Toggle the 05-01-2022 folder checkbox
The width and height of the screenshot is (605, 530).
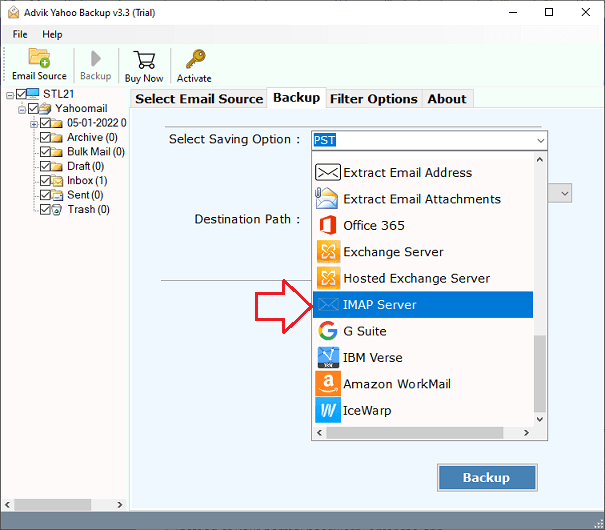(x=45, y=123)
